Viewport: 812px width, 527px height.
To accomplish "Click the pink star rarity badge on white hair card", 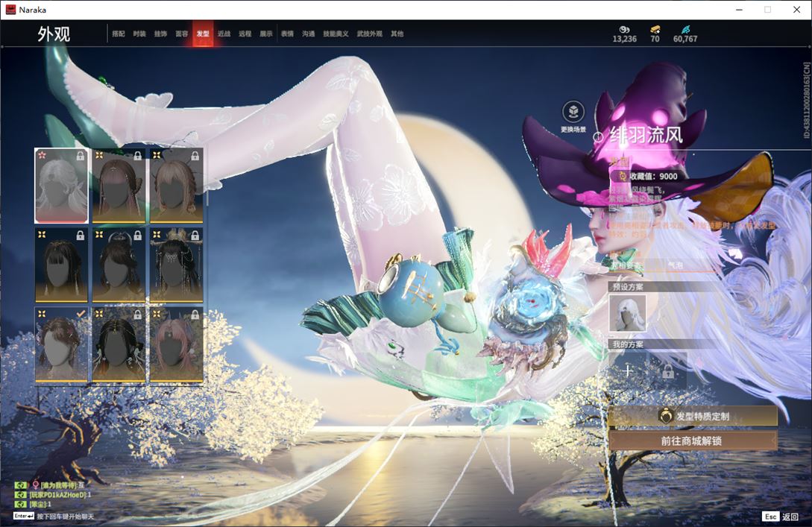I will click(42, 155).
